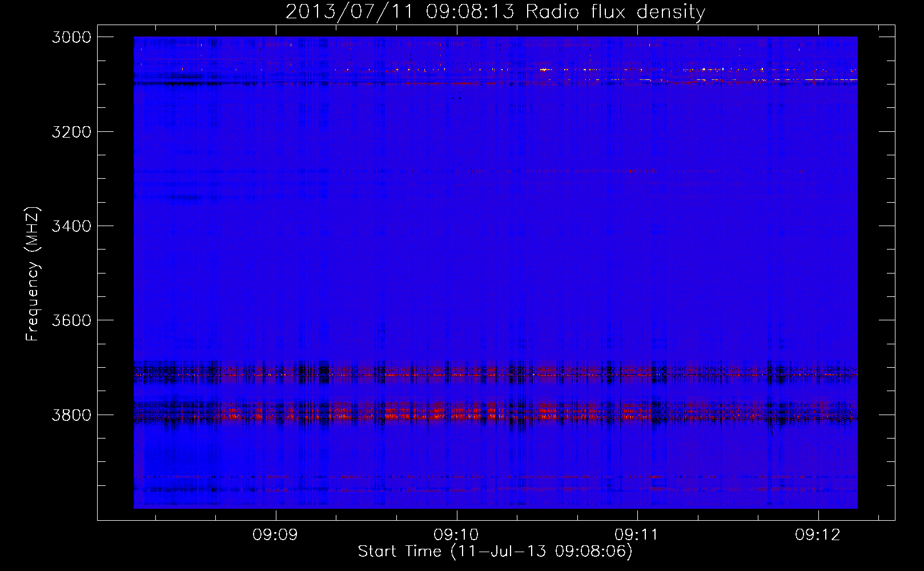Click the "Frequency (MHZ)" y-axis label
This screenshot has height=571, width=924.
pyautogui.click(x=33, y=274)
